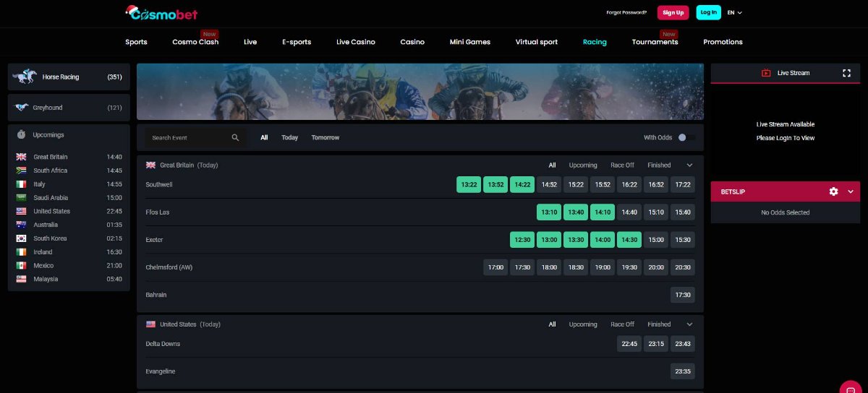This screenshot has height=393, width=868.
Task: Open the Live Casino menu
Action: coord(355,42)
